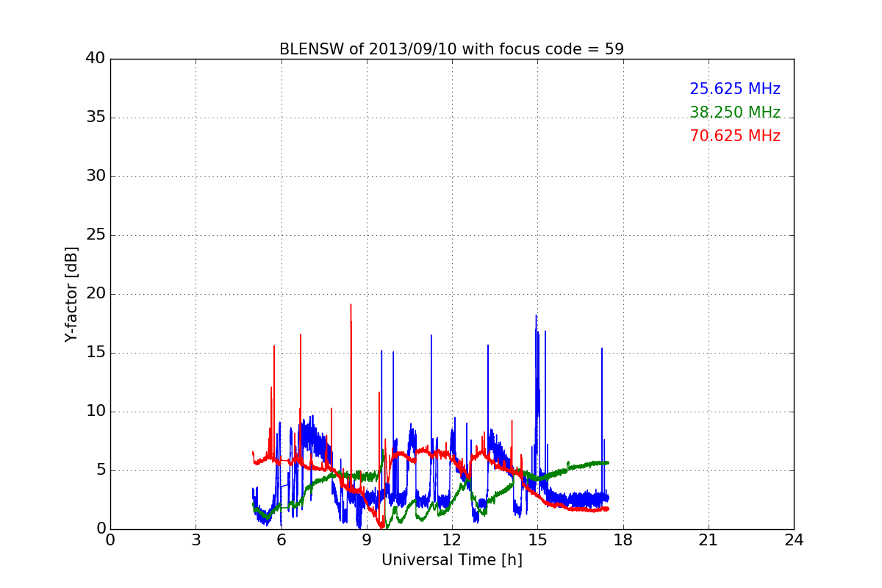Click the x-axis tick label 18
This screenshot has height=588, width=882.
(623, 539)
